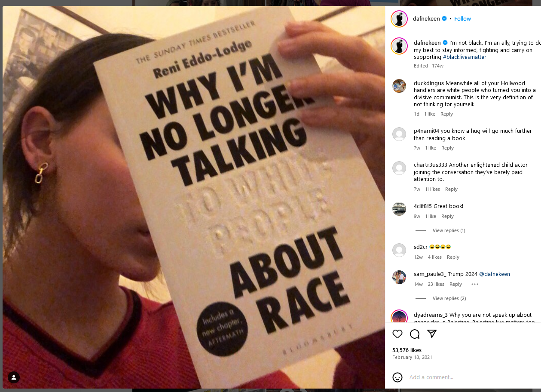Click duckdingus commenter avatar
This screenshot has height=392, width=541.
click(x=399, y=86)
